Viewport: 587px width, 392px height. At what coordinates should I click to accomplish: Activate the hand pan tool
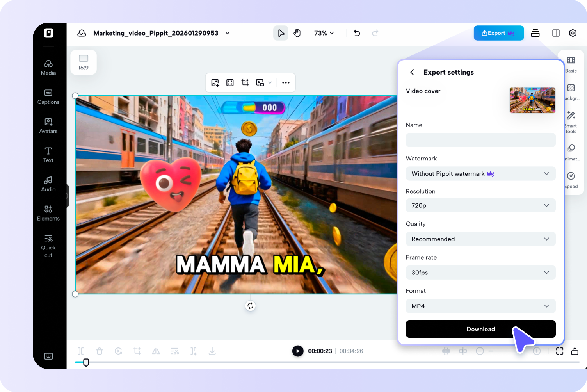coord(297,33)
